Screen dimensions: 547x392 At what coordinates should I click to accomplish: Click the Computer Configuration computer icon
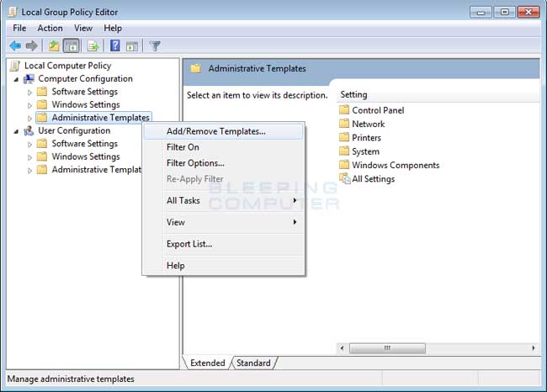(x=29, y=79)
